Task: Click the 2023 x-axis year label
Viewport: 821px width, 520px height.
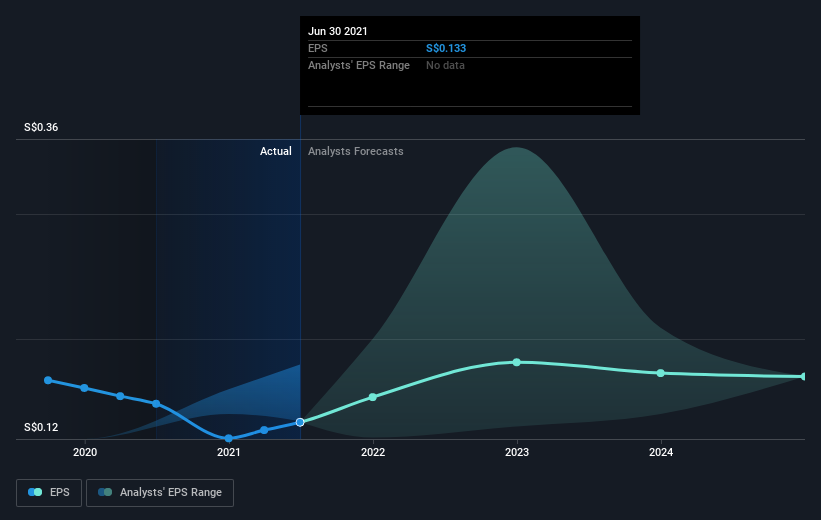Action: click(x=517, y=452)
